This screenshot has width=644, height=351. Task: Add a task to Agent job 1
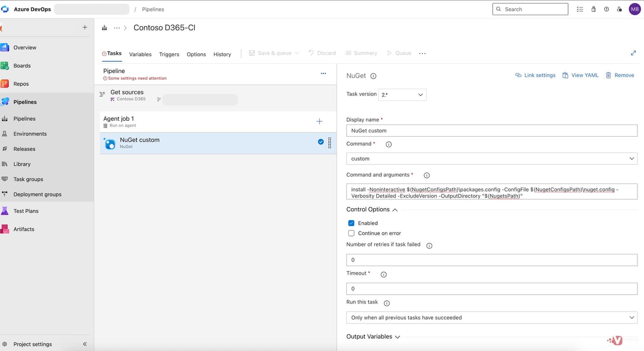point(319,121)
